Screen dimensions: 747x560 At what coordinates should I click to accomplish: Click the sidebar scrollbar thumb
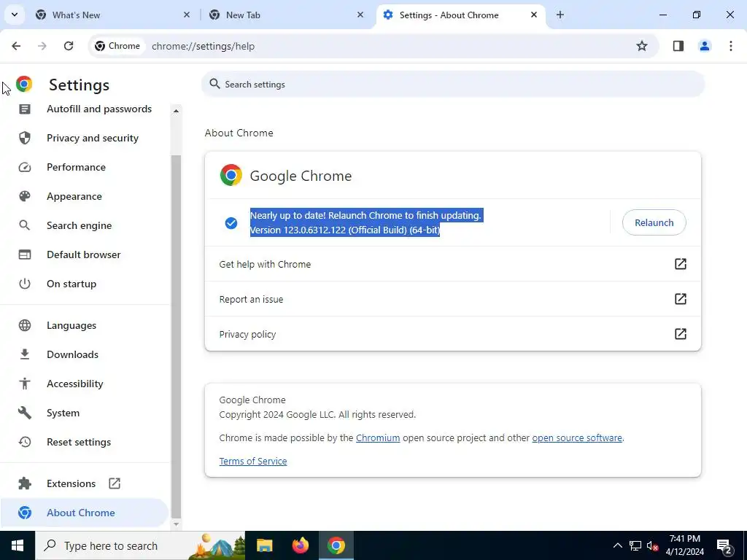pyautogui.click(x=176, y=335)
